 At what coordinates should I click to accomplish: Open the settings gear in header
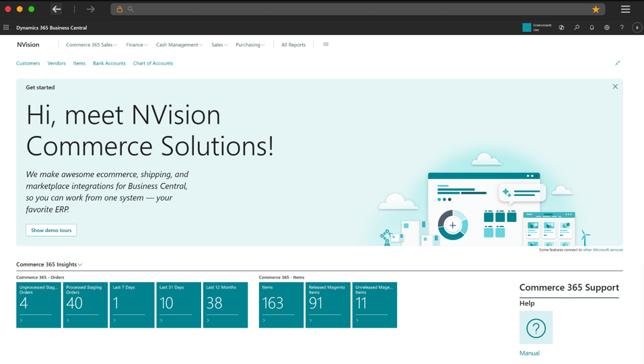606,28
